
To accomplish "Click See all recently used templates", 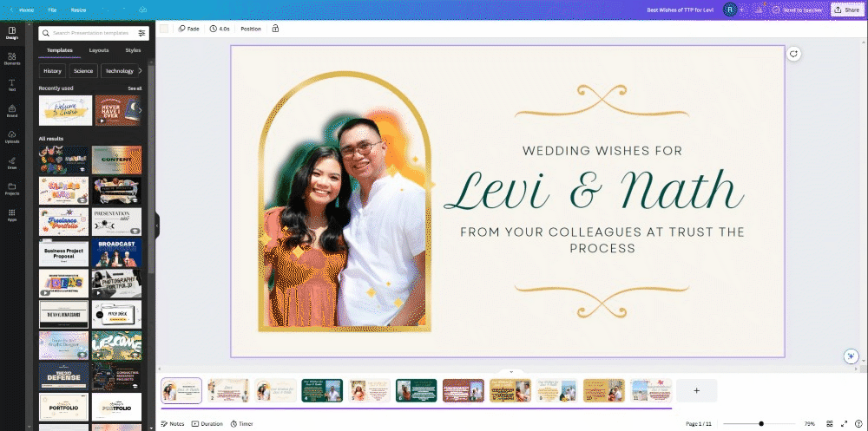I will pos(135,88).
